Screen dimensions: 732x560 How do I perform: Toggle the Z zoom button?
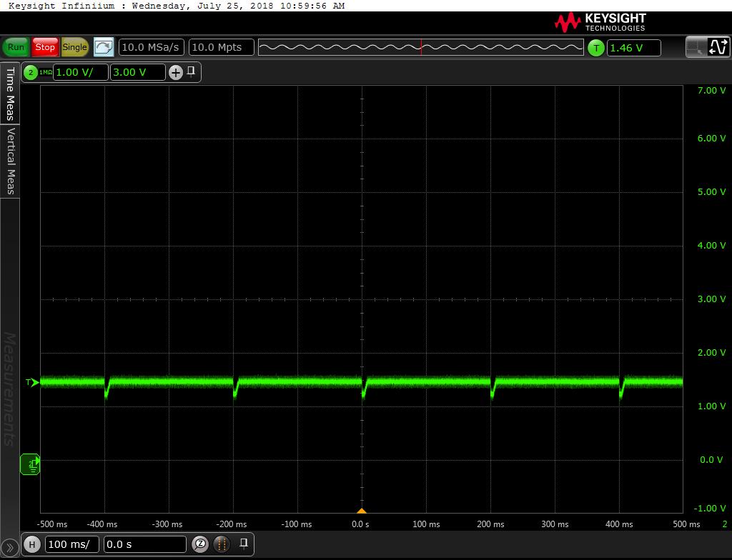pyautogui.click(x=200, y=544)
